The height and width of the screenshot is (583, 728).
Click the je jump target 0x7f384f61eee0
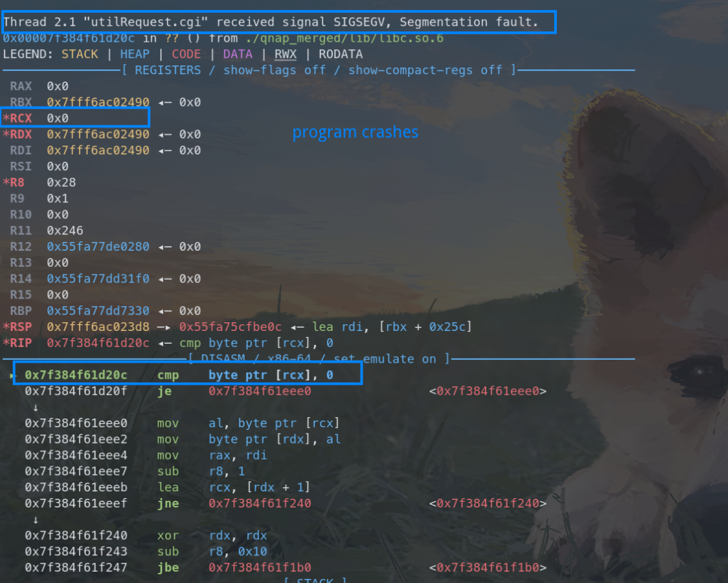tap(260, 392)
